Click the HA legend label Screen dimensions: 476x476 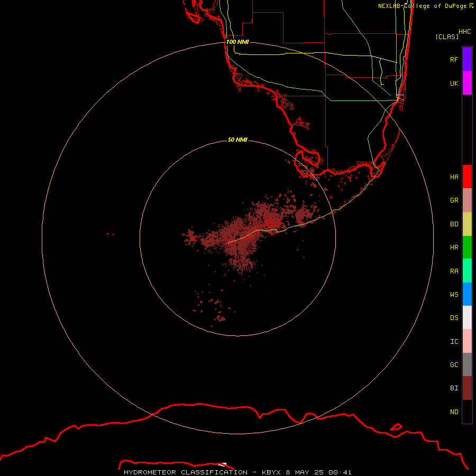[x=454, y=177]
